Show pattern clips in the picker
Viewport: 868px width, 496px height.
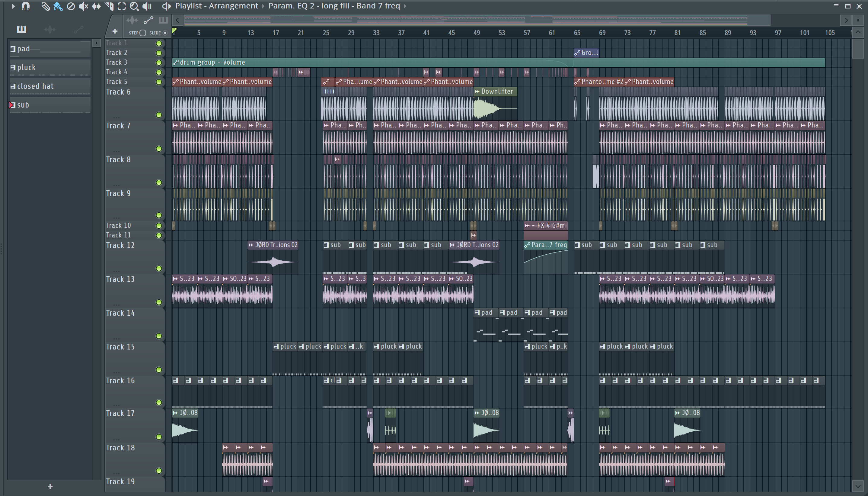click(21, 29)
